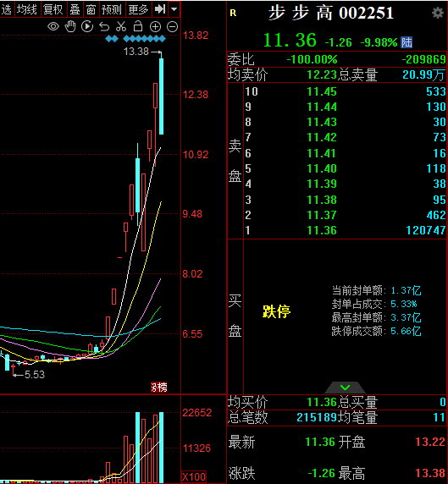Open the 叠 overlay menu

click(x=75, y=9)
